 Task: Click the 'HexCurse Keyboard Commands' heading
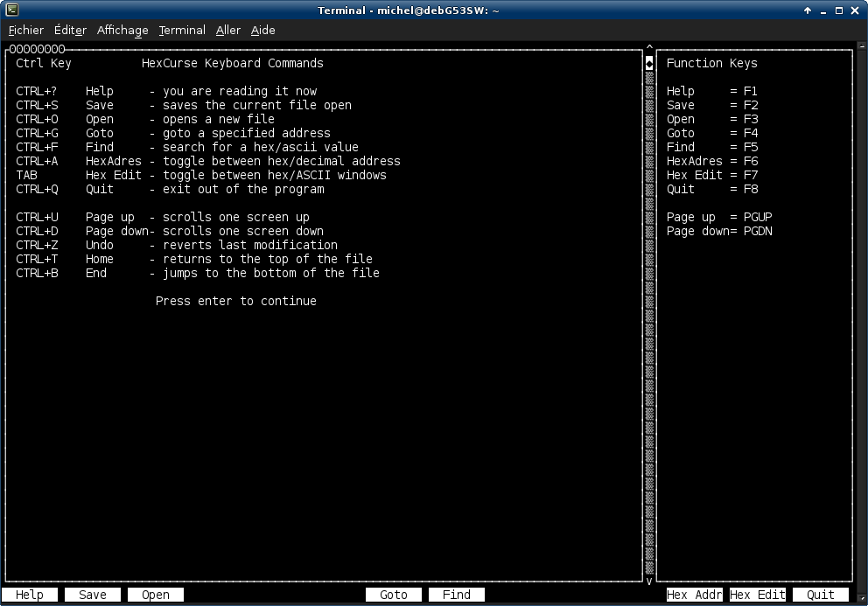click(x=233, y=63)
